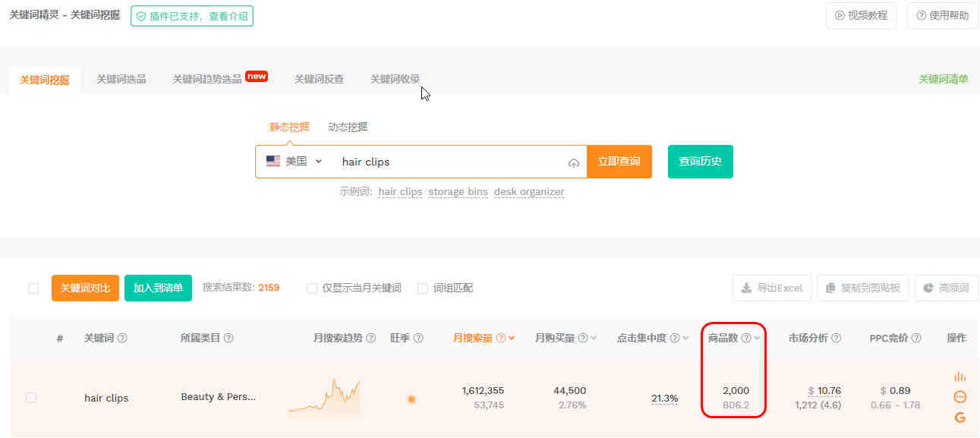980x438 pixels.
Task: Sort by 商品数 using its arrow
Action: [x=757, y=339]
